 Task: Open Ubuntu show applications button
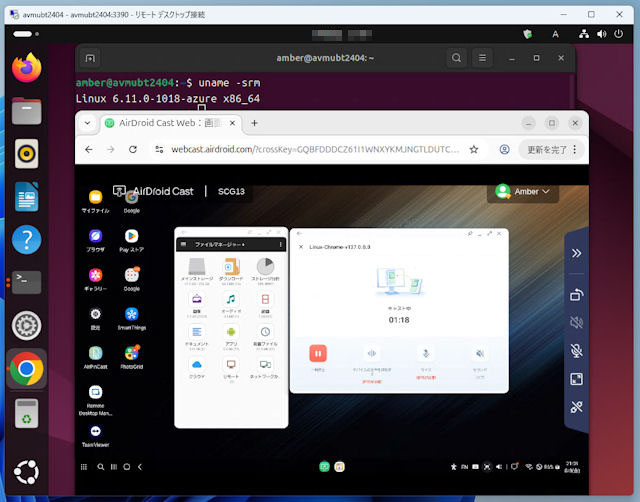pyautogui.click(x=27, y=472)
